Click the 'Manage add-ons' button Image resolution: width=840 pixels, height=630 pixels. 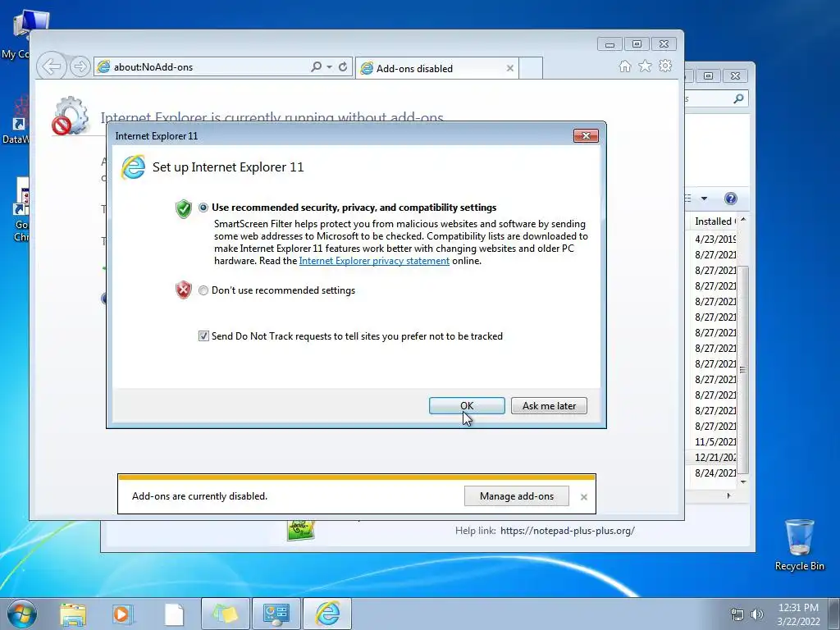tap(517, 496)
